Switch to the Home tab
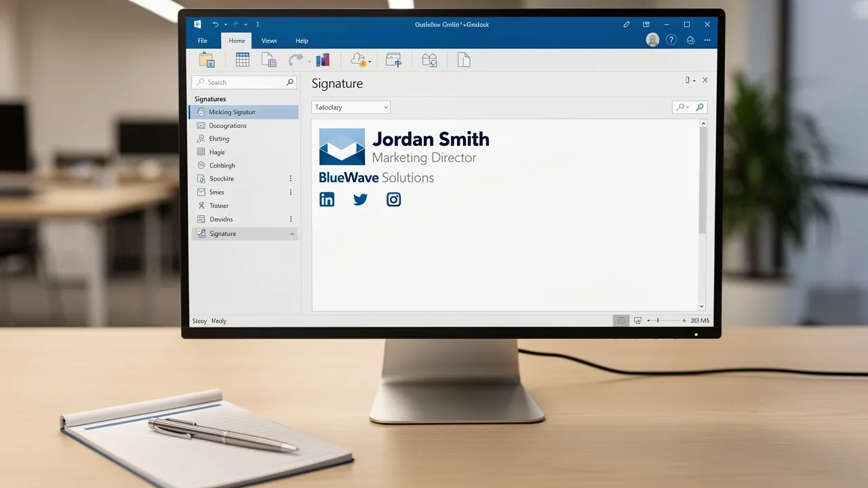 click(x=237, y=41)
